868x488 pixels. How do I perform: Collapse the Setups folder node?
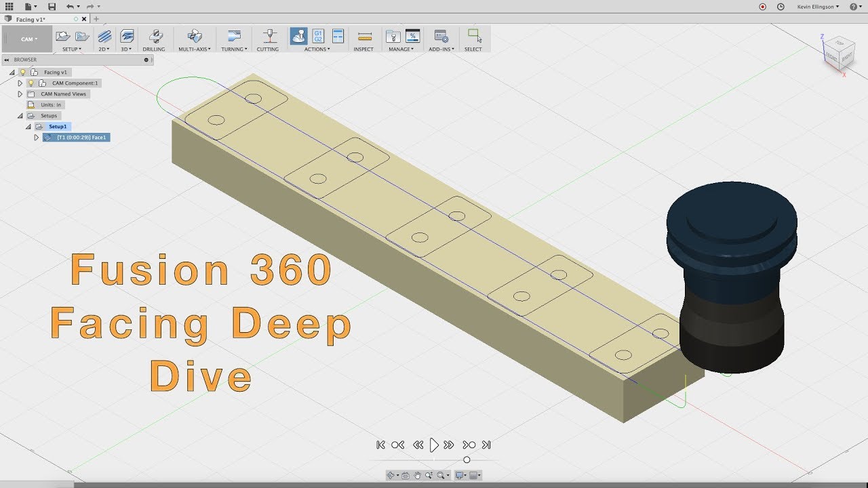[x=20, y=116]
